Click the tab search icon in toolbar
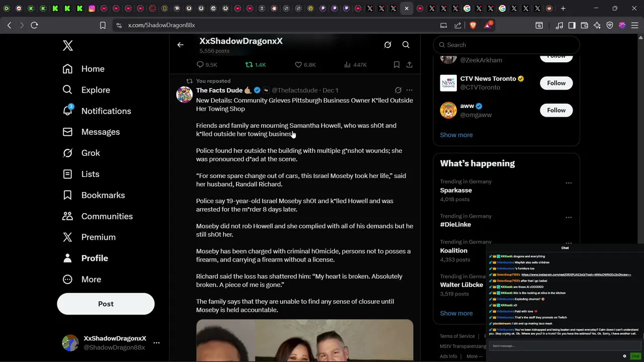The height and width of the screenshot is (362, 644). click(539, 25)
